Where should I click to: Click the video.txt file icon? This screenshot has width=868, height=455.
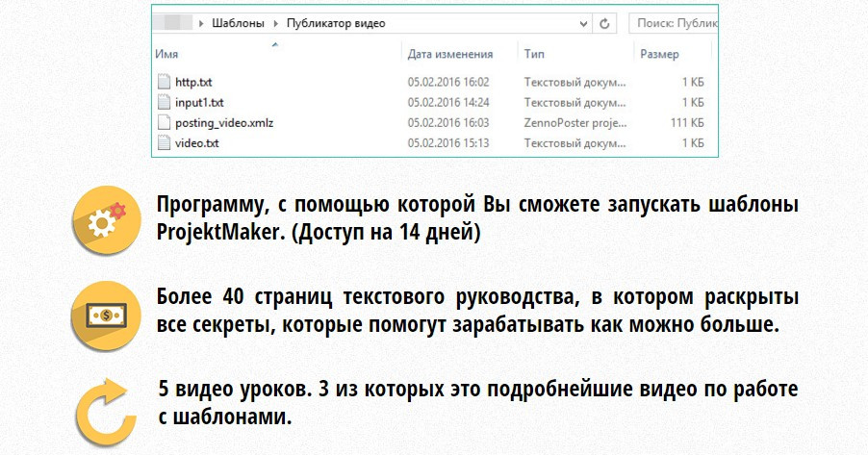click(x=163, y=143)
